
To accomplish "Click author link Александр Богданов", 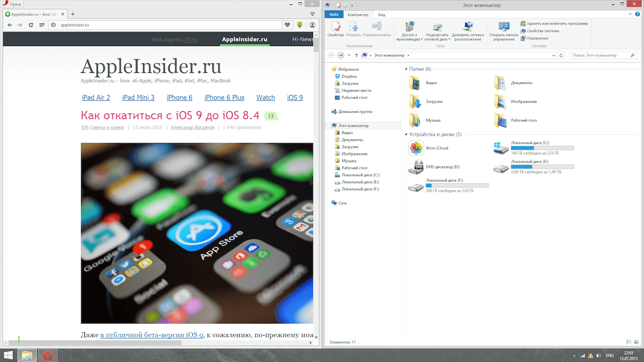I will pyautogui.click(x=193, y=127).
